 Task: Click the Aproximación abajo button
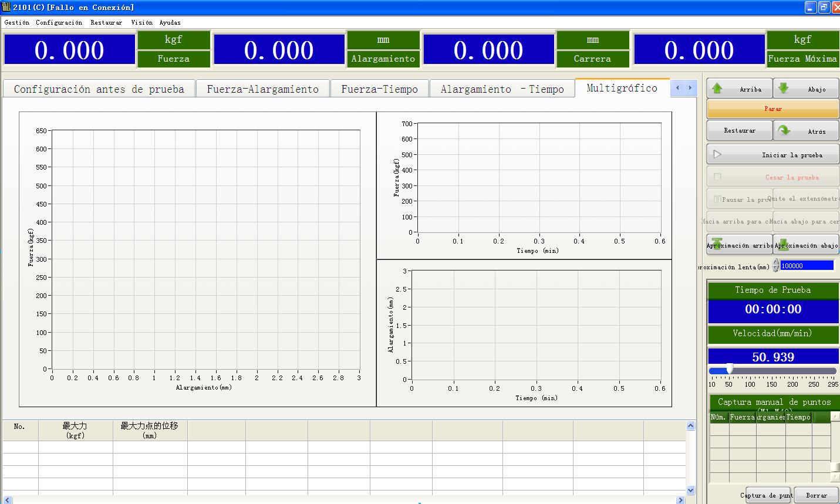[x=806, y=245]
